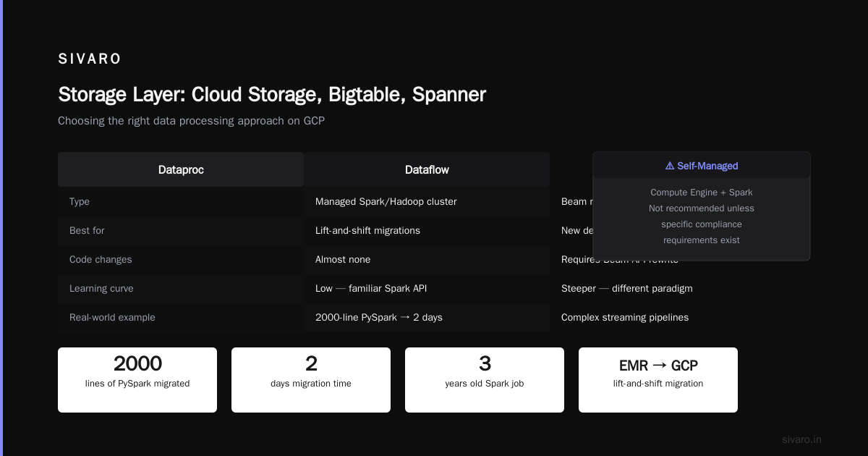Click 'Complex streaming pipelines' cell

coord(625,317)
